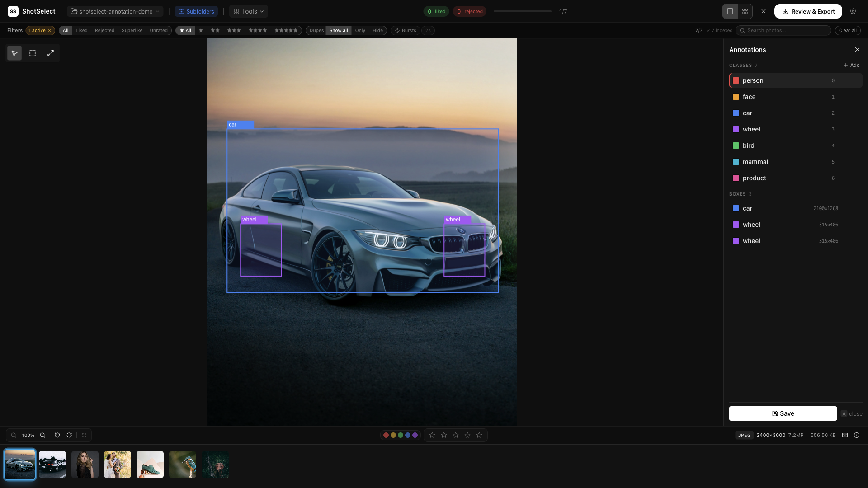Select the pointer selection tool
This screenshot has height=488, width=868.
14,53
